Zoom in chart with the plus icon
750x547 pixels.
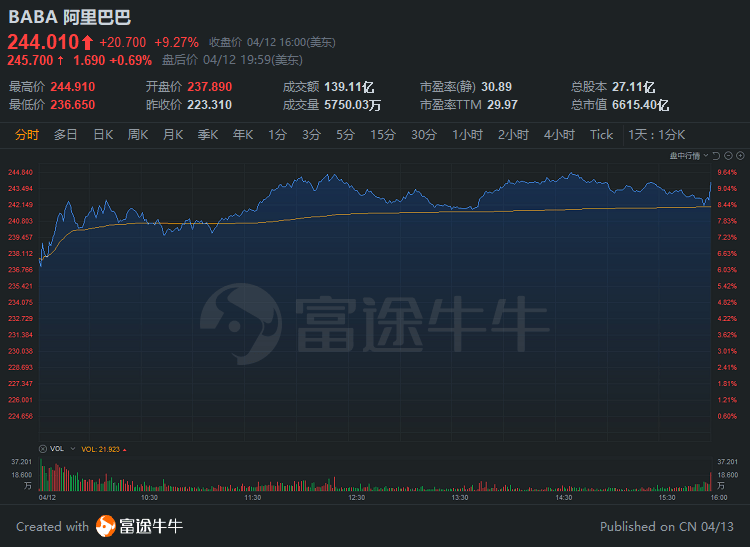tap(740, 156)
